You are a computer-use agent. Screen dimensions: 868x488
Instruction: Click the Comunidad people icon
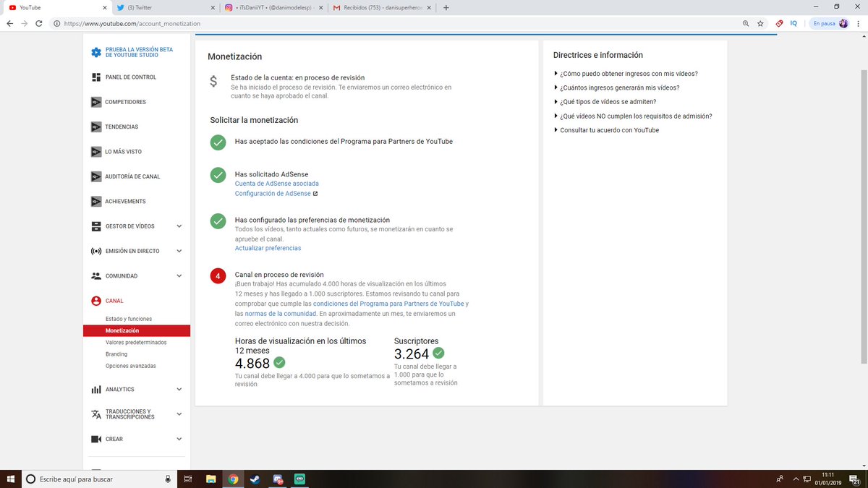coord(96,276)
